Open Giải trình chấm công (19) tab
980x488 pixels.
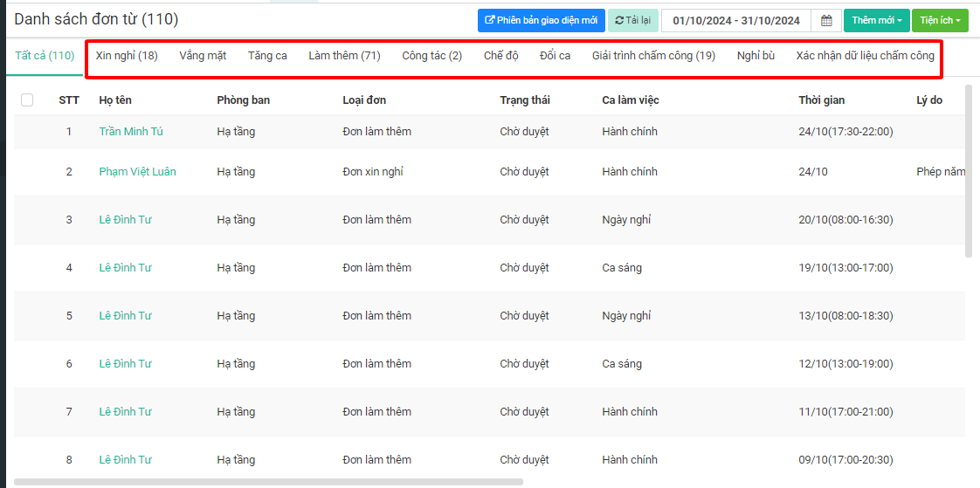tap(653, 56)
